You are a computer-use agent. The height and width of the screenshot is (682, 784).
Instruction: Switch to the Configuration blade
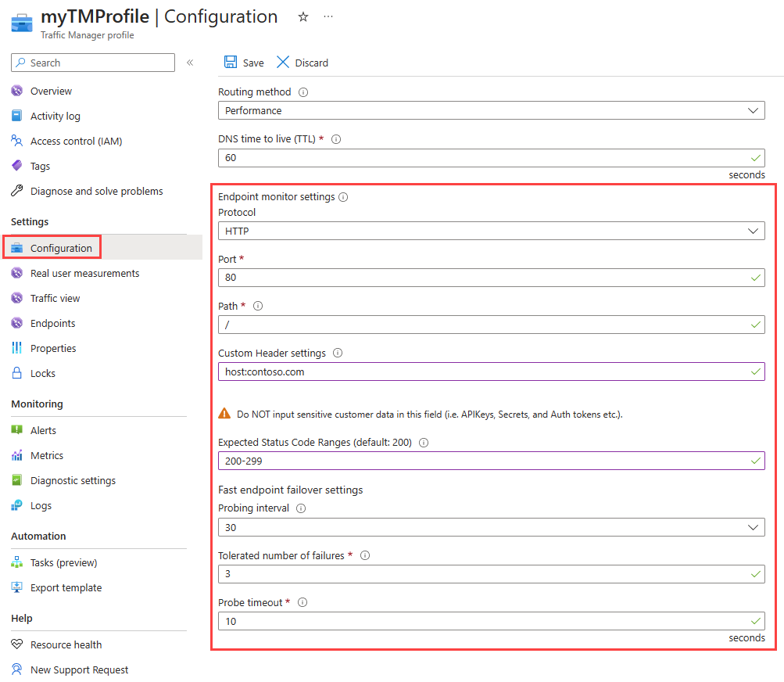pos(56,246)
